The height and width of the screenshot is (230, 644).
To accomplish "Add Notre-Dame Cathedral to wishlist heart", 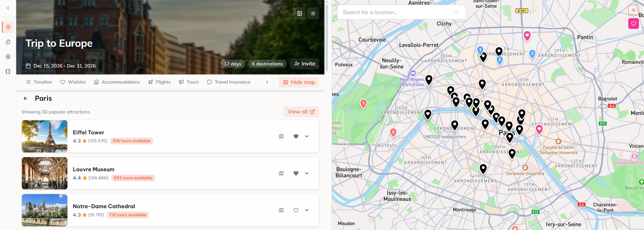I will coord(296,210).
